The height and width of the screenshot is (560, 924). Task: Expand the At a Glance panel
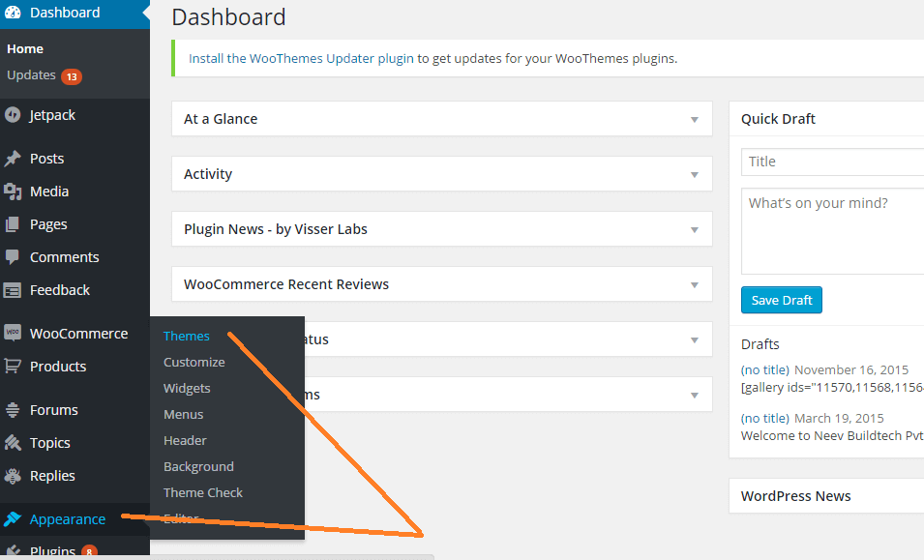point(694,120)
